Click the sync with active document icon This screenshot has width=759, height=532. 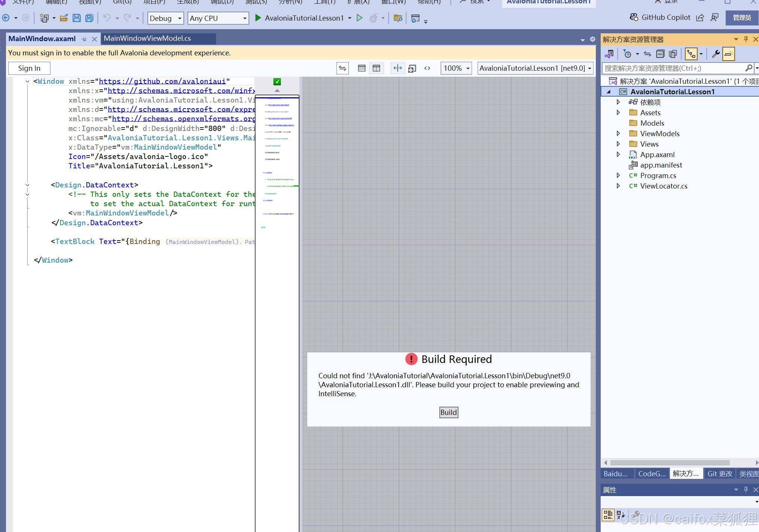pos(647,54)
